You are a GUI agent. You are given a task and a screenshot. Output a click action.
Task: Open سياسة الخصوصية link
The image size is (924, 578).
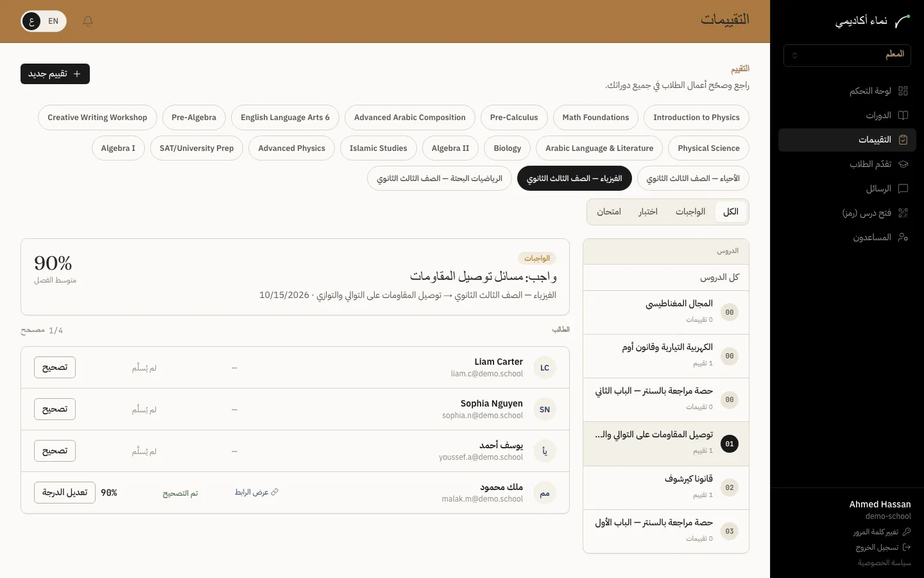(x=884, y=563)
